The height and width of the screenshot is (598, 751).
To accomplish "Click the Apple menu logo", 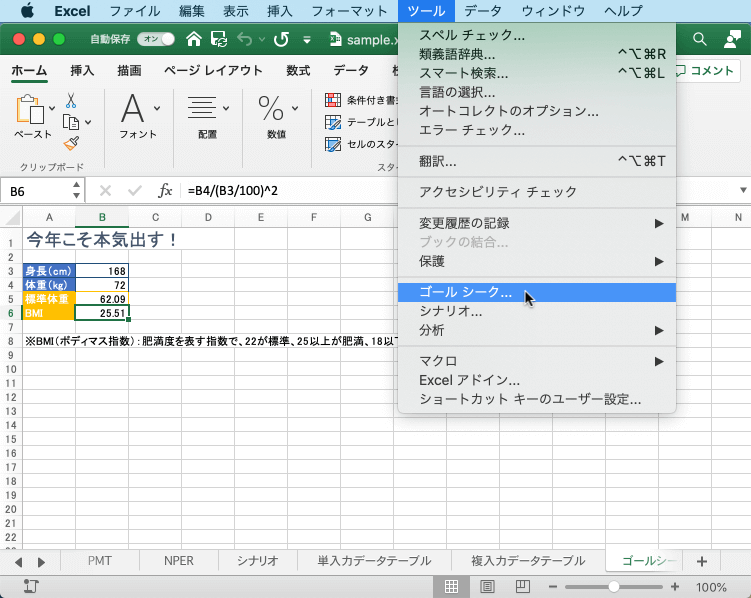I will pos(27,11).
